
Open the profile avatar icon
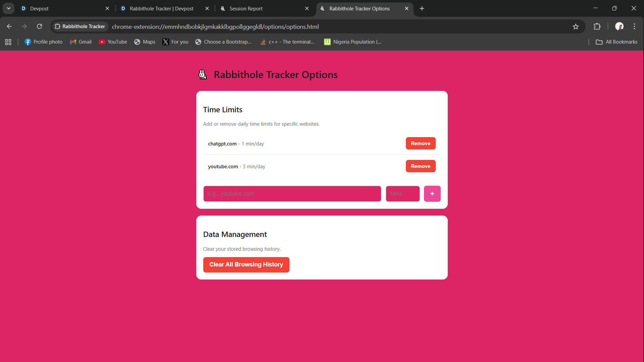(x=619, y=26)
